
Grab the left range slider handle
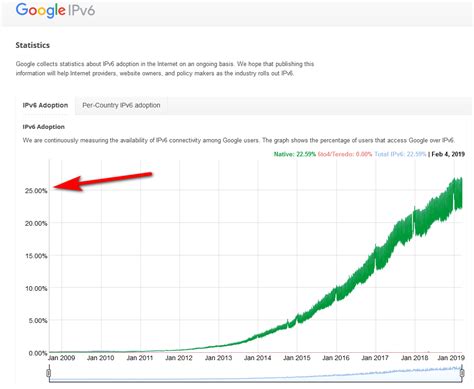[x=49, y=372]
